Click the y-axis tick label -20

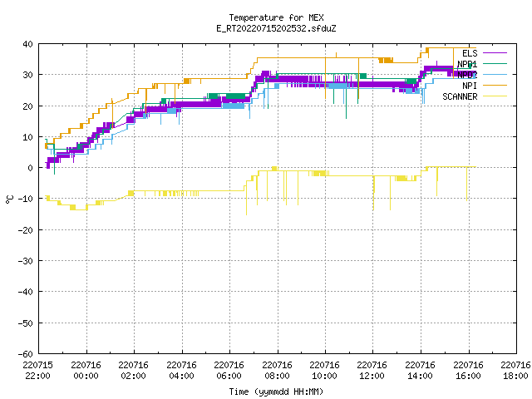click(26, 230)
